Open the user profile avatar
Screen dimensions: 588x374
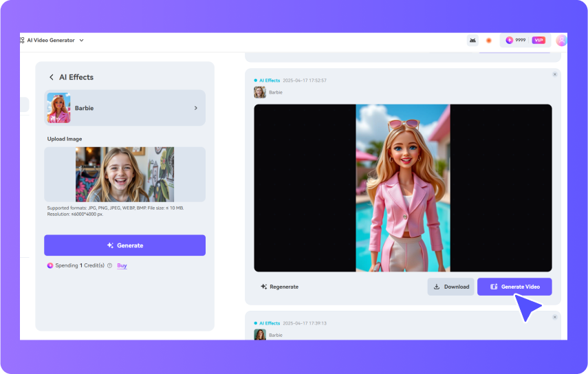point(561,40)
